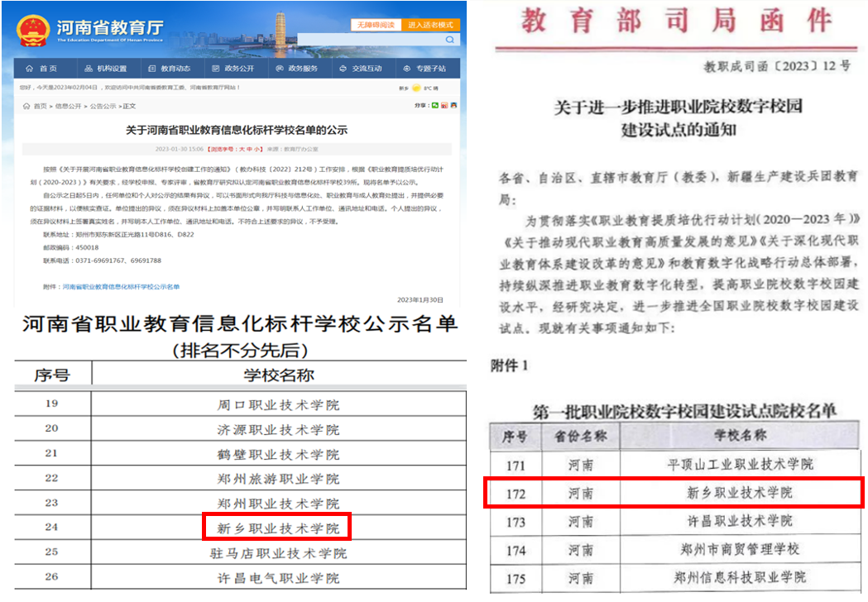Share the article via QQ icon
The height and width of the screenshot is (602, 868).
point(454,105)
